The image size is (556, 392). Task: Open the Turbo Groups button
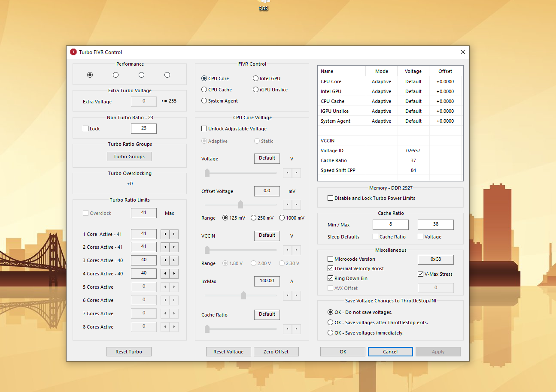pos(129,157)
